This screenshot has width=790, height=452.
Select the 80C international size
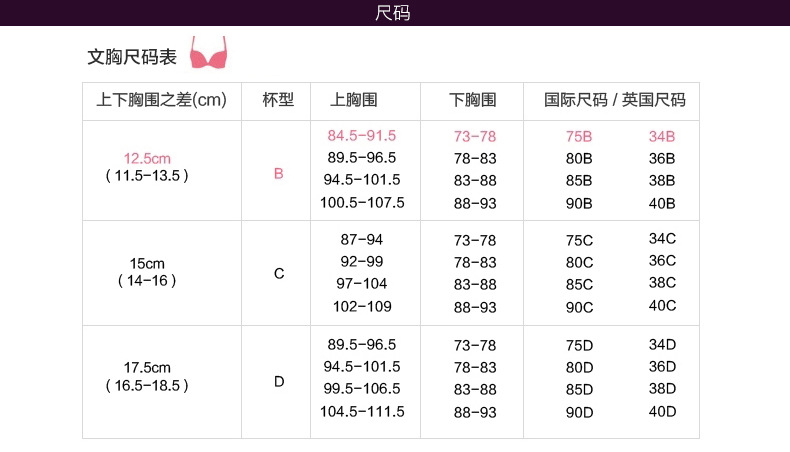[579, 263]
